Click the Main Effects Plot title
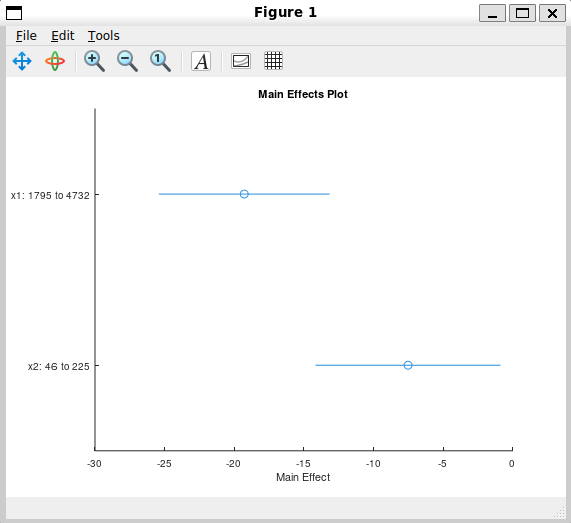 (x=303, y=94)
